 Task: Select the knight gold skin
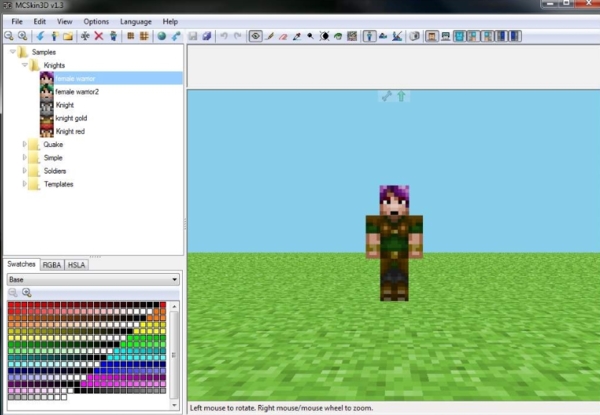(x=71, y=118)
